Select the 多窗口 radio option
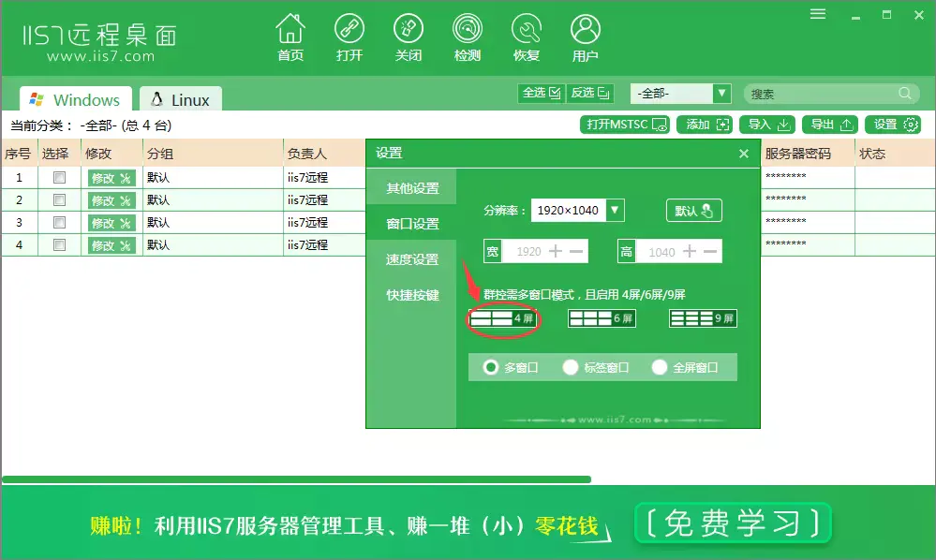Image resolution: width=936 pixels, height=560 pixels. (x=491, y=367)
